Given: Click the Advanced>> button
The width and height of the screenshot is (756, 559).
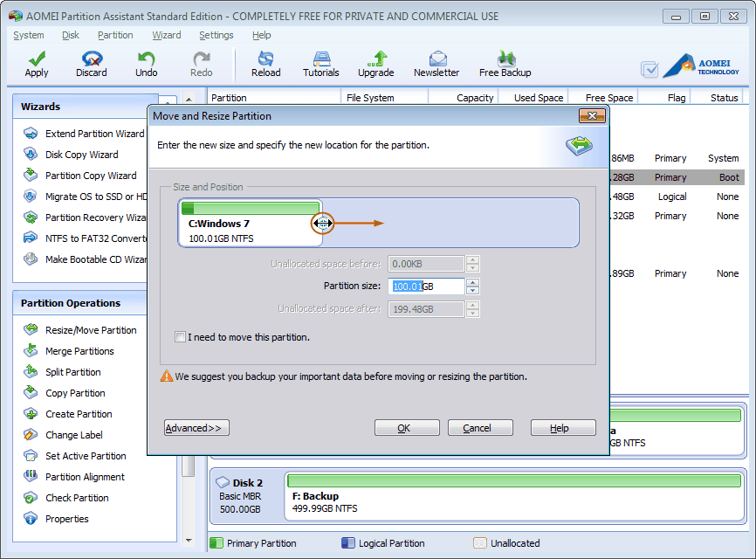Looking at the screenshot, I should tap(196, 428).
